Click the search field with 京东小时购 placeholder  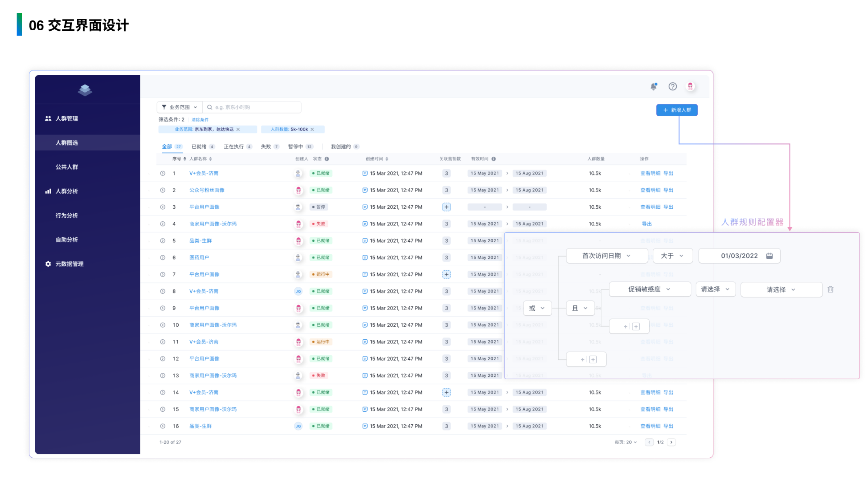253,107
